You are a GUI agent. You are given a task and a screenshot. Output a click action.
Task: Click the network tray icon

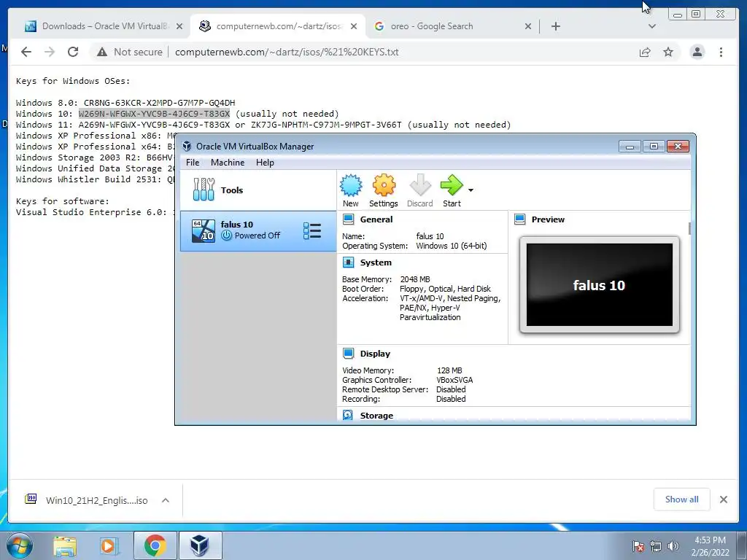[x=656, y=546]
